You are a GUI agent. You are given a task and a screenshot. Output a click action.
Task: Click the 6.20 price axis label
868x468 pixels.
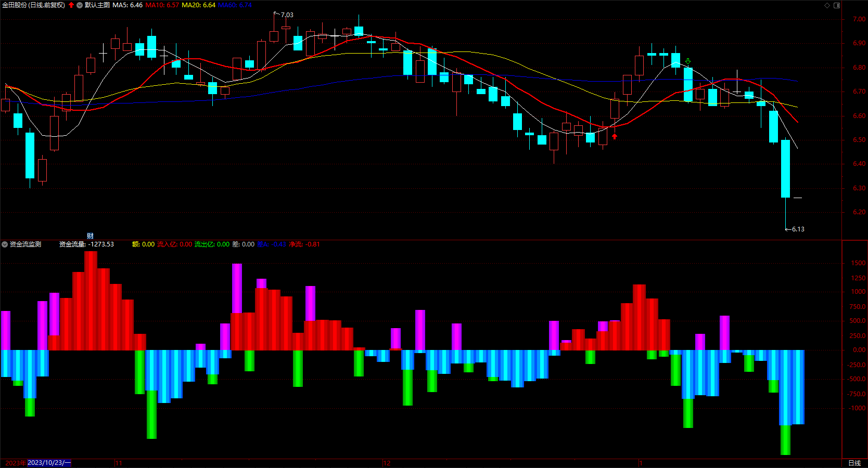pos(859,212)
